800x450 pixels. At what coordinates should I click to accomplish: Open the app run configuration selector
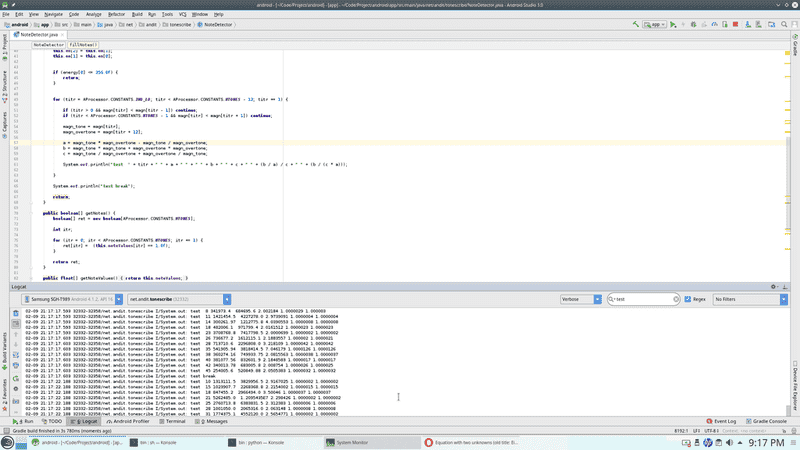(655, 24)
